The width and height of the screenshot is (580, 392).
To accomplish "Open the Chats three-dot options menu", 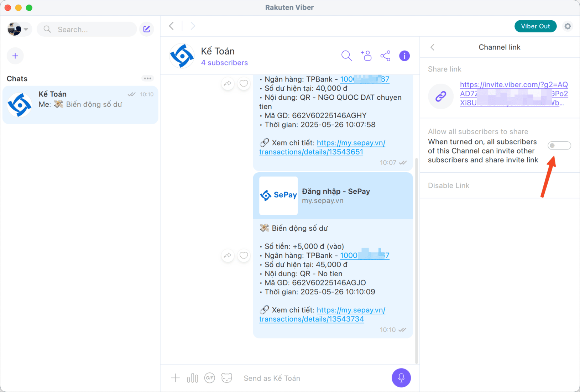I will [x=147, y=78].
